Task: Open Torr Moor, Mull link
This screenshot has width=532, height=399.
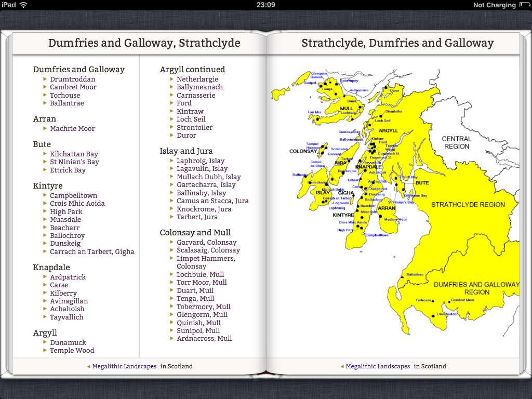Action: [202, 282]
